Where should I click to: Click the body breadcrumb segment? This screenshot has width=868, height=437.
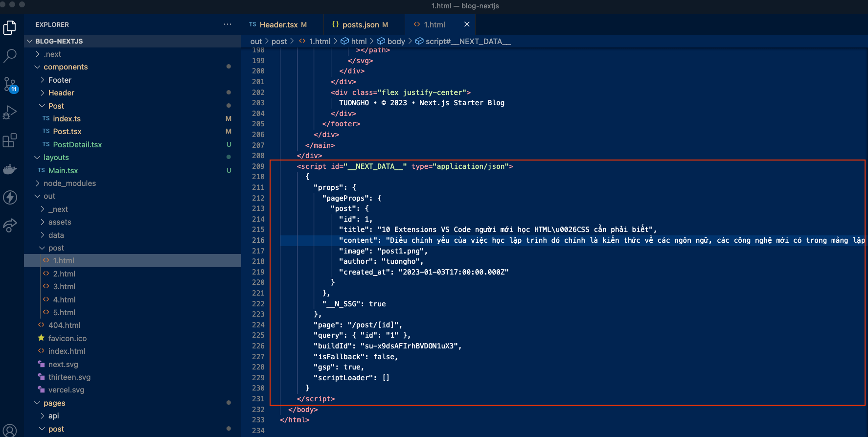tap(395, 42)
